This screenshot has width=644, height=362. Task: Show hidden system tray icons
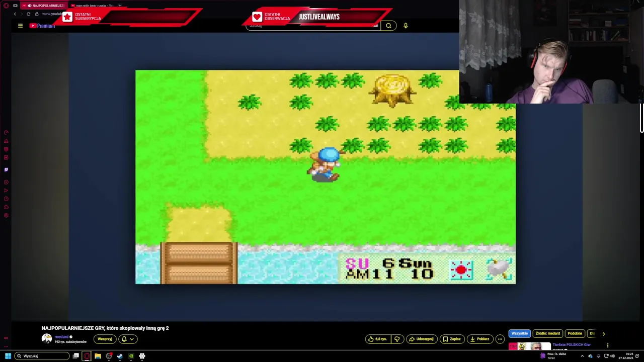pos(582,356)
